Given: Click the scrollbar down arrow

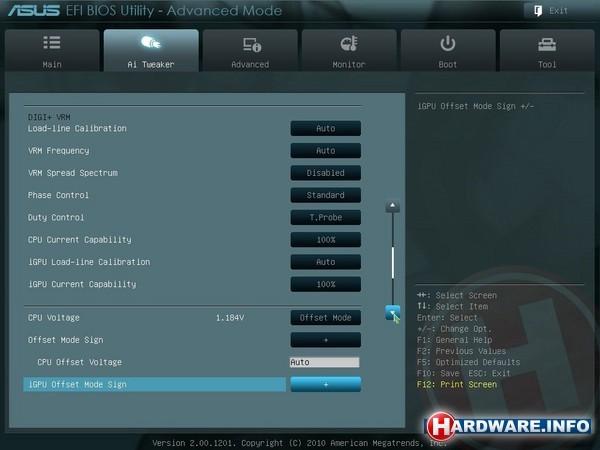Looking at the screenshot, I should tap(392, 313).
